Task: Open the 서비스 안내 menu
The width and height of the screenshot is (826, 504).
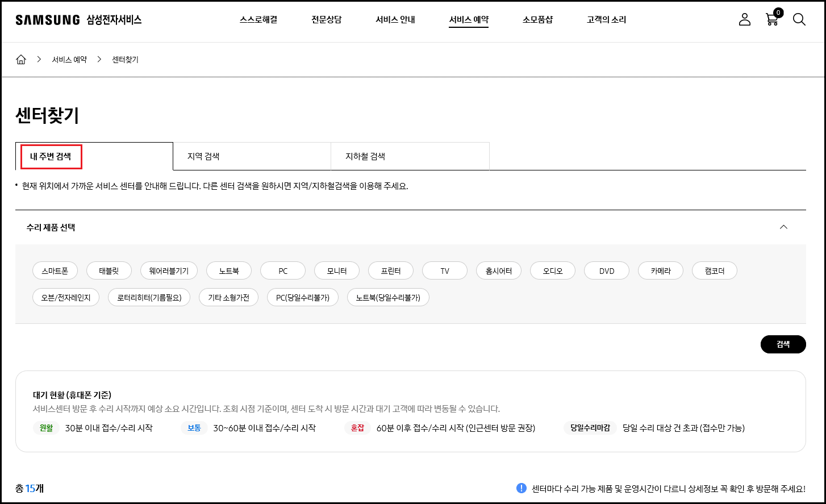Action: (x=395, y=20)
